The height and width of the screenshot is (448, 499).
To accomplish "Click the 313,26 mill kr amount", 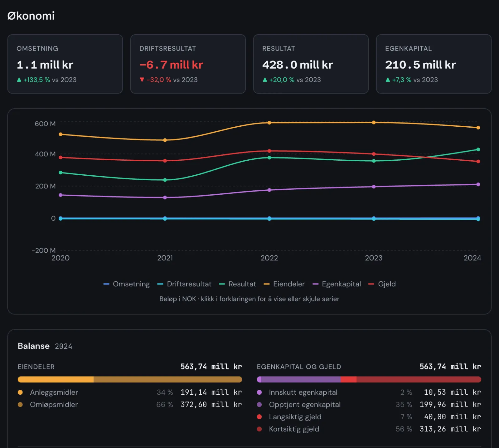I will 450,429.
